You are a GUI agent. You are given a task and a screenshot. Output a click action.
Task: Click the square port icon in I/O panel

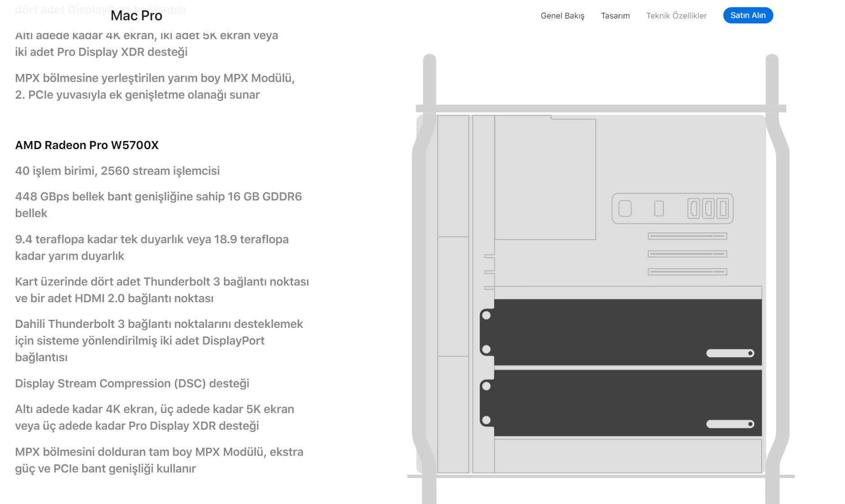[x=625, y=209]
